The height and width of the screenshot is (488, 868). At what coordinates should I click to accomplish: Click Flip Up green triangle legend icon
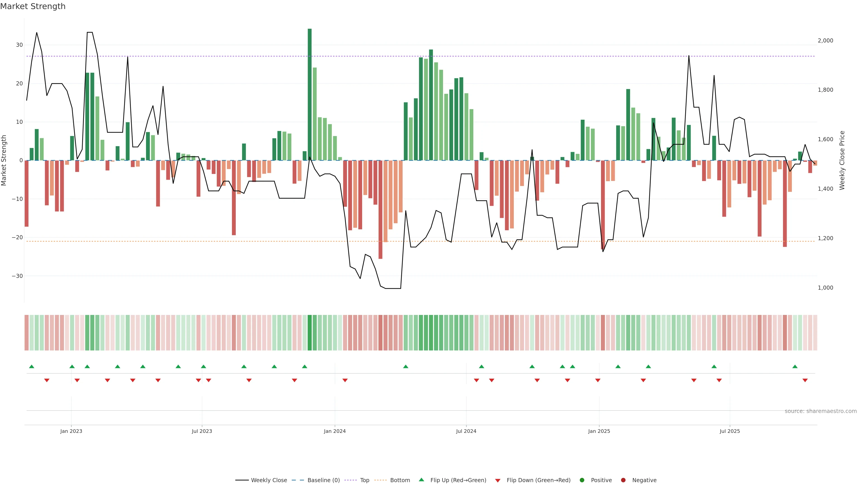[421, 480]
